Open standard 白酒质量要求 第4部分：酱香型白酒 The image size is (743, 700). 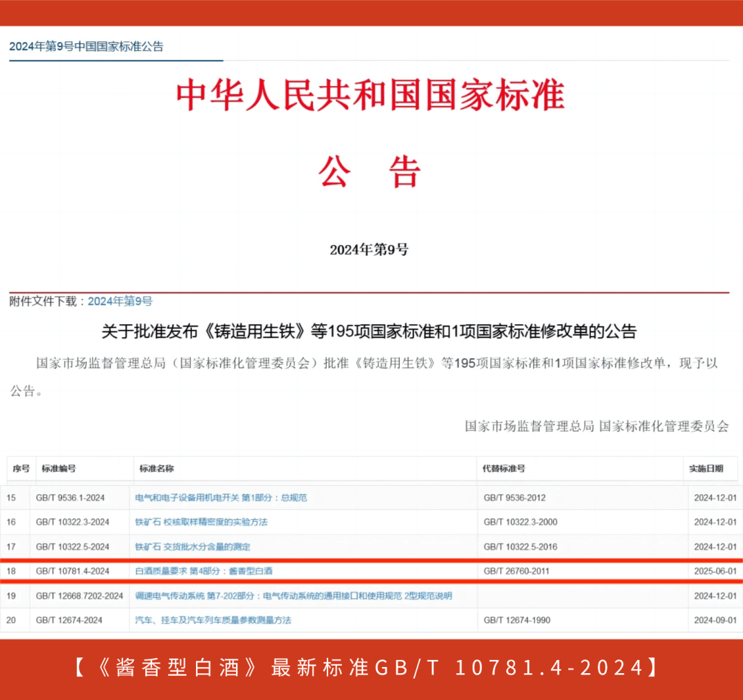tap(204, 571)
